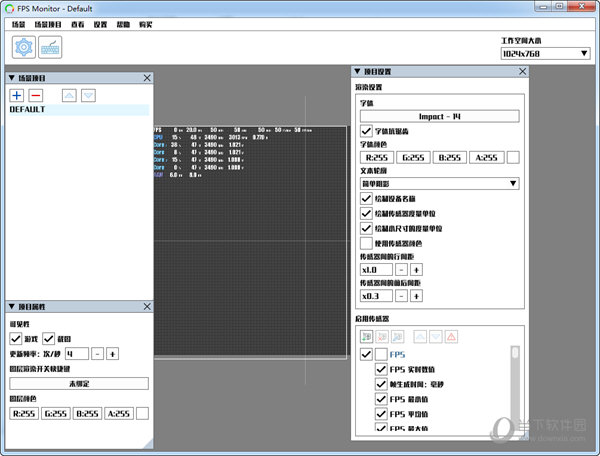Close the item properties panel at bottom left
The width and height of the screenshot is (600, 456).
[x=147, y=306]
